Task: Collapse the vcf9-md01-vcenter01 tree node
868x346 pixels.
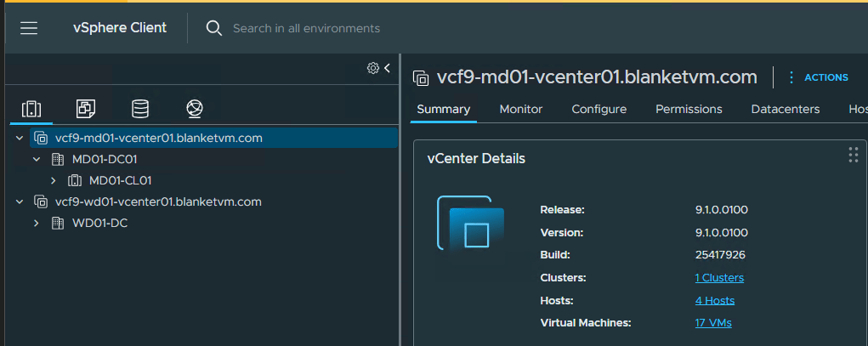Action: (x=20, y=138)
